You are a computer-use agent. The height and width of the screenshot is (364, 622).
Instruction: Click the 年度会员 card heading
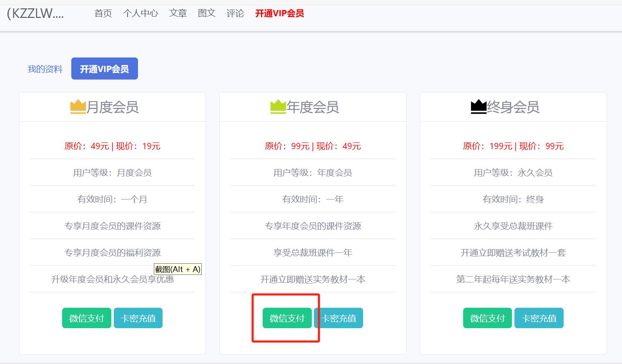313,107
